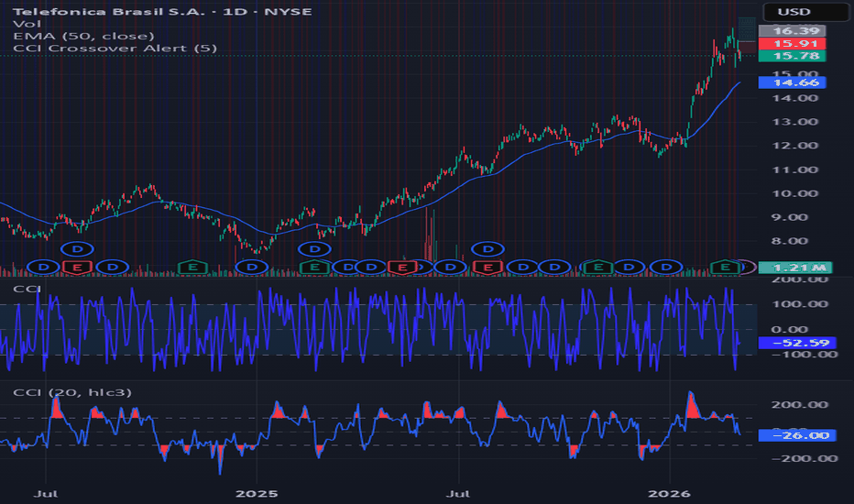Screen dimensions: 854x504
Task: Click the rightmost green E earnings marker
Action: tap(726, 267)
